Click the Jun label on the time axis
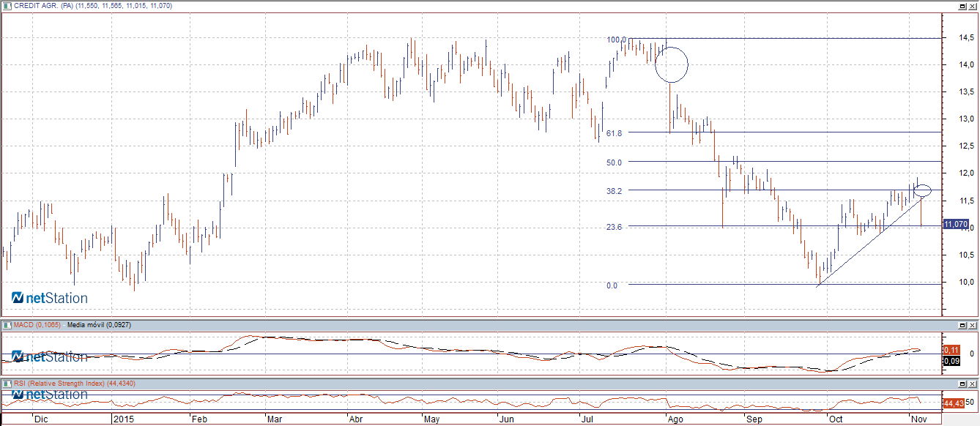Viewport: 980px width, 426px height. point(506,419)
